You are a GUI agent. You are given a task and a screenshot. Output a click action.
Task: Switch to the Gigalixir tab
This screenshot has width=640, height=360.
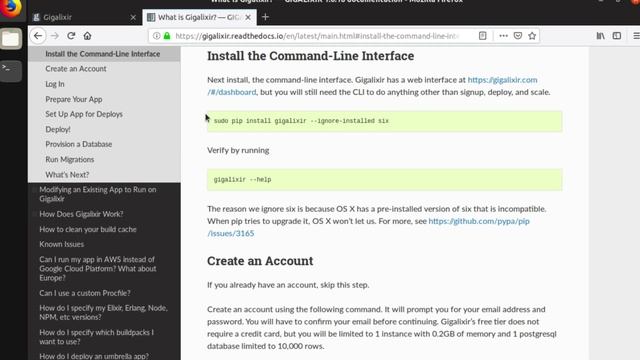tap(85, 18)
